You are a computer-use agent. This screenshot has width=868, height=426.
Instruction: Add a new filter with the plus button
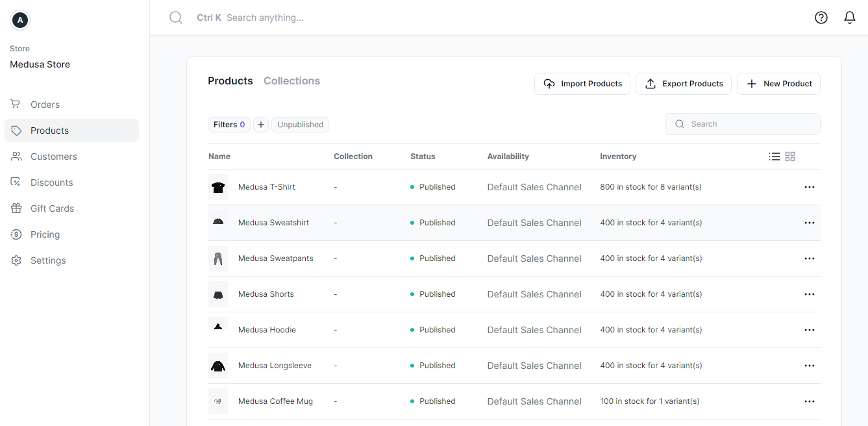261,124
